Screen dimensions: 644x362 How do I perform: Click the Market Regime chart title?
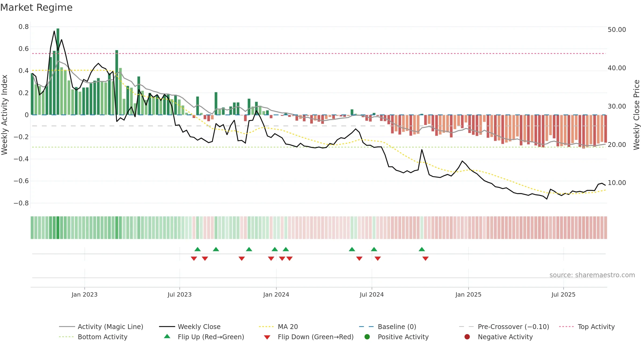coord(36,8)
